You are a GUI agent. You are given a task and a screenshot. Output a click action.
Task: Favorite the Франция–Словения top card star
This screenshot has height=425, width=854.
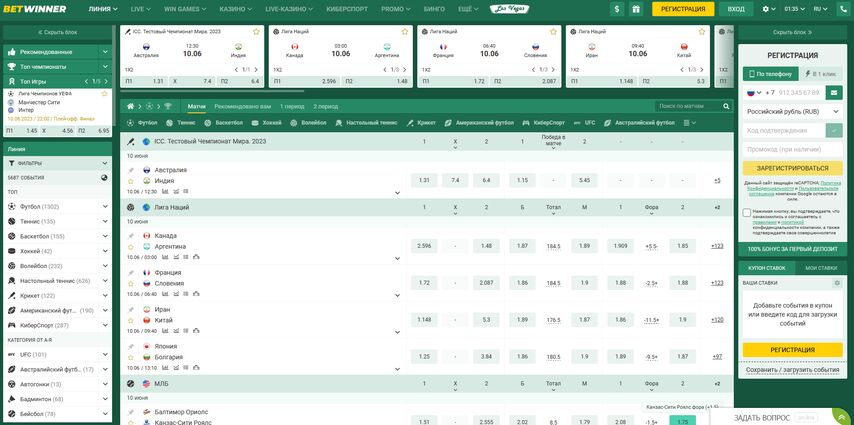click(x=553, y=32)
